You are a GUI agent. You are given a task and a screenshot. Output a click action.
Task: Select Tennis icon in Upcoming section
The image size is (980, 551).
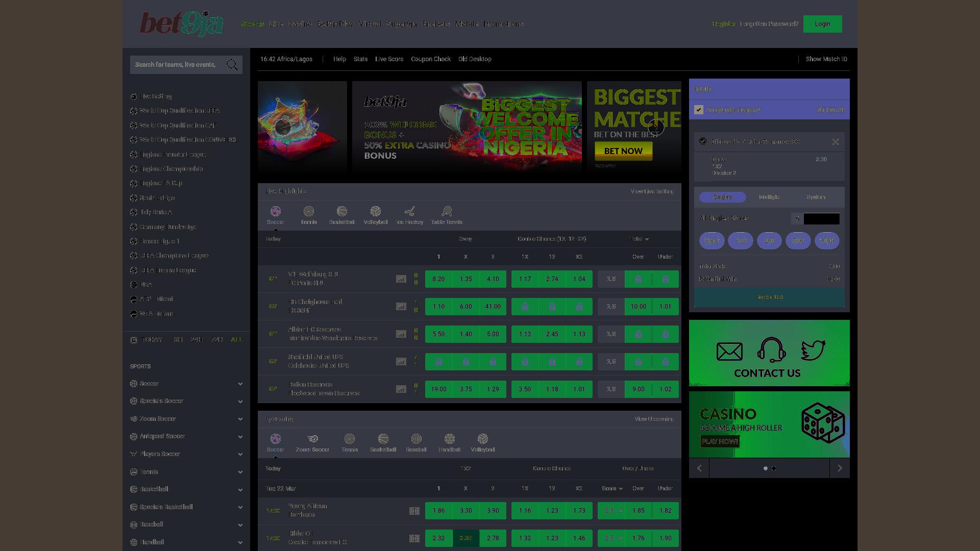349,439
